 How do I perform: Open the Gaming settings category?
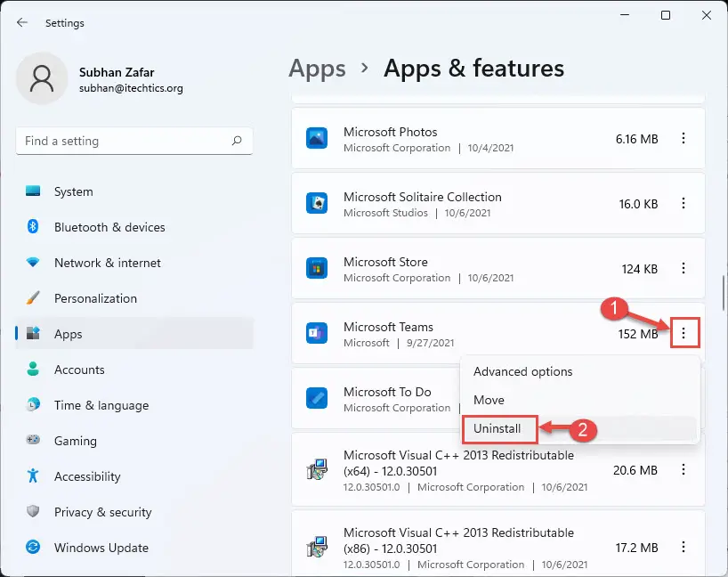(x=134, y=441)
